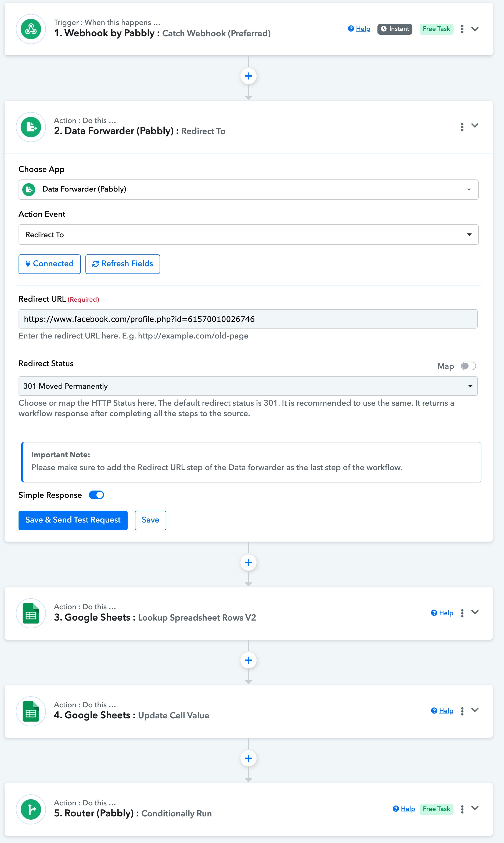Turn off the Simple Response toggle

[96, 495]
